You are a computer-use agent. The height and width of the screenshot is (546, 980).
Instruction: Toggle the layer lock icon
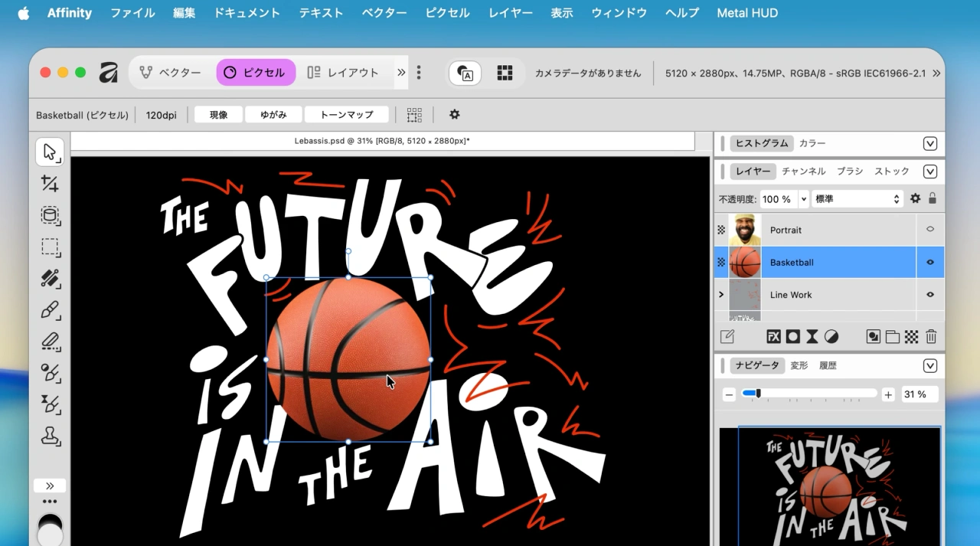pyautogui.click(x=933, y=198)
